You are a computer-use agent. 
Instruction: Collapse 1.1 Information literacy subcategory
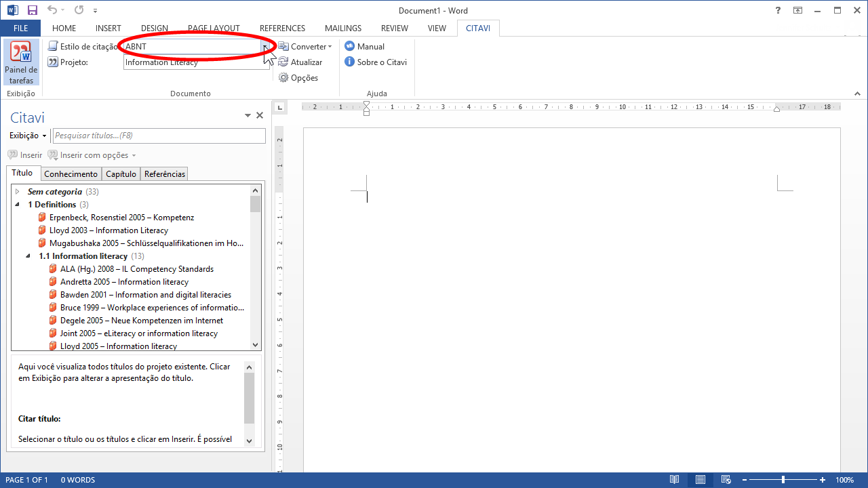pyautogui.click(x=28, y=256)
